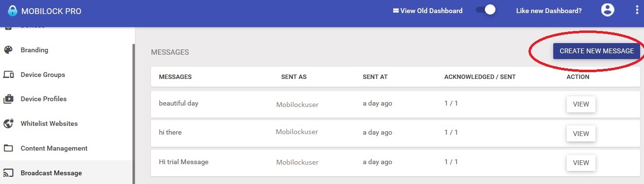644x184 pixels.
Task: Sort by the SENT AT column header
Action: coord(375,77)
